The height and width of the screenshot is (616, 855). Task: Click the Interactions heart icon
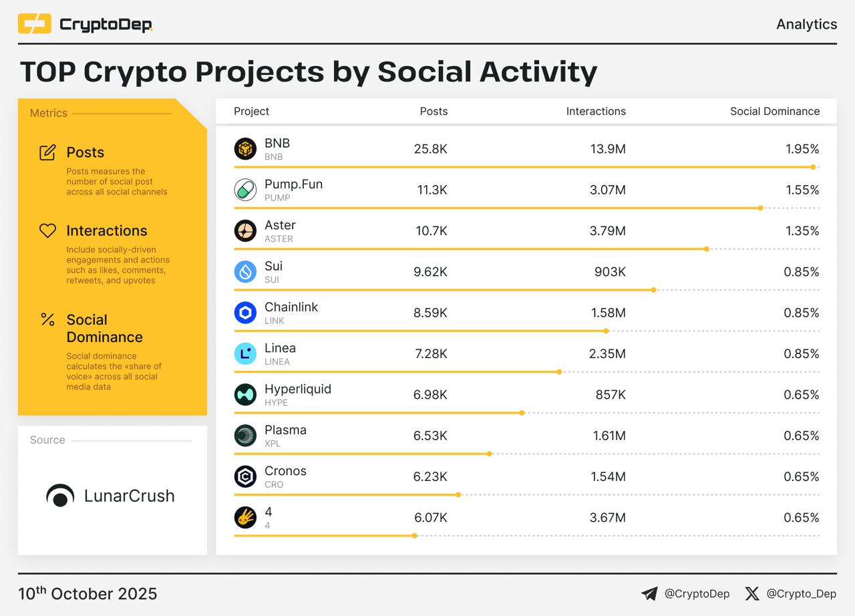[x=47, y=230]
